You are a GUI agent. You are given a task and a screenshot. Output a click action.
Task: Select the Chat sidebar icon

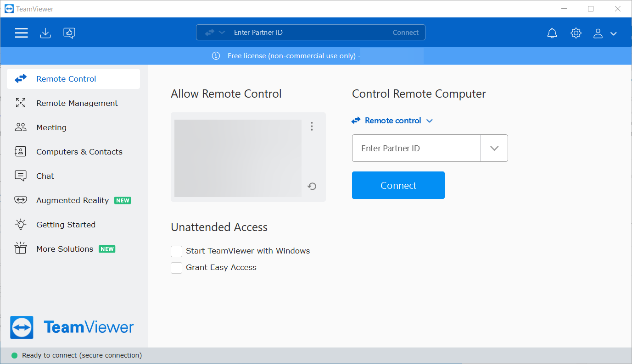[20, 176]
